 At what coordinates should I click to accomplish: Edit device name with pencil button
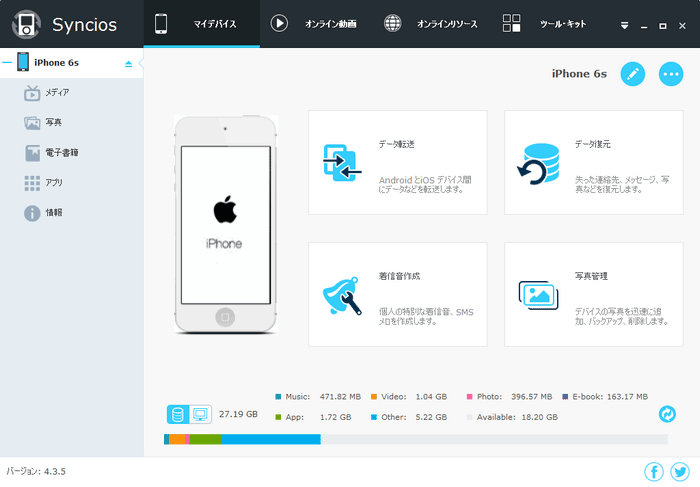pyautogui.click(x=633, y=74)
